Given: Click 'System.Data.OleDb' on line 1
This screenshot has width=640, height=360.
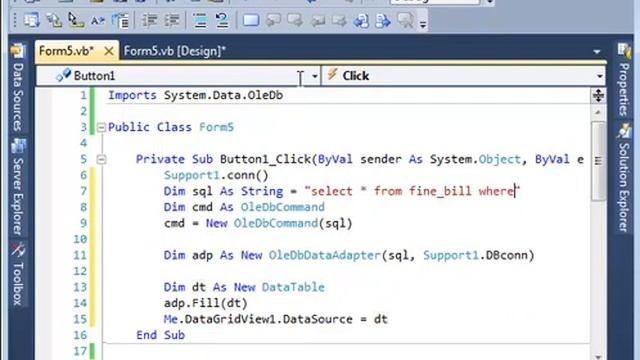Looking at the screenshot, I should coord(223,96).
